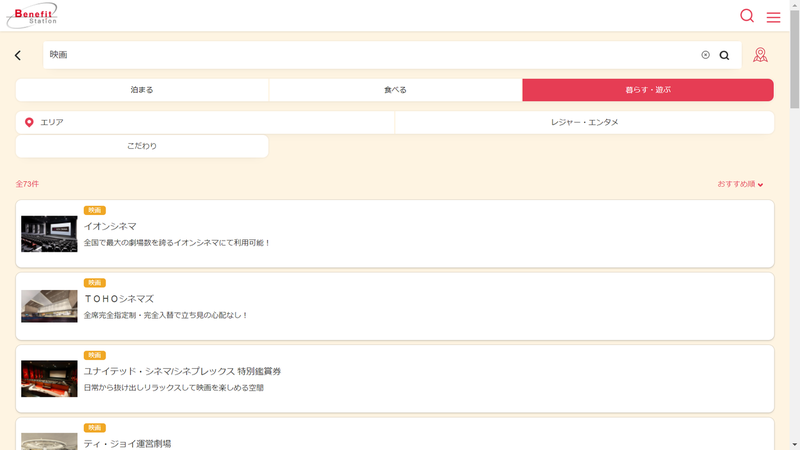This screenshot has width=800, height=450.
Task: Focus the 映画 search input field
Action: [370, 55]
